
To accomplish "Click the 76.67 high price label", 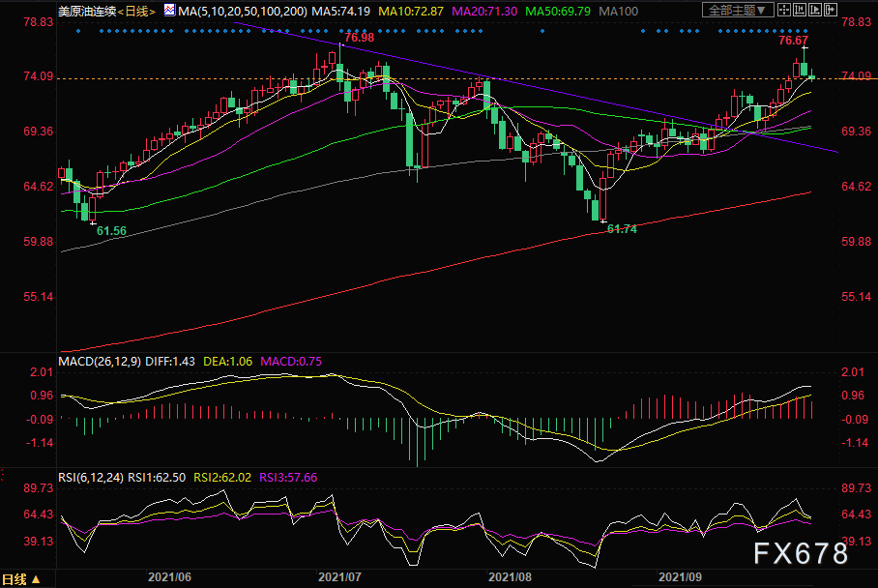I will pos(794,41).
